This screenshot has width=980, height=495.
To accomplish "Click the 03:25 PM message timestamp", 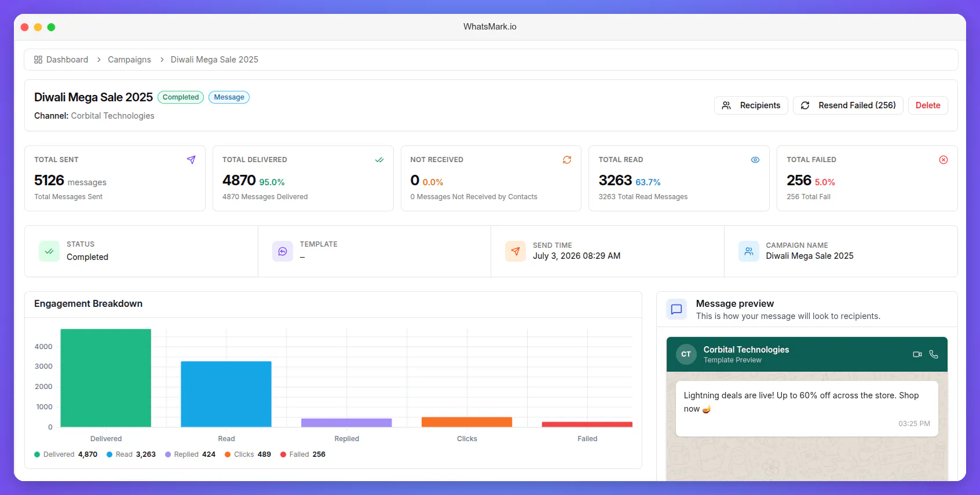I will tap(914, 424).
